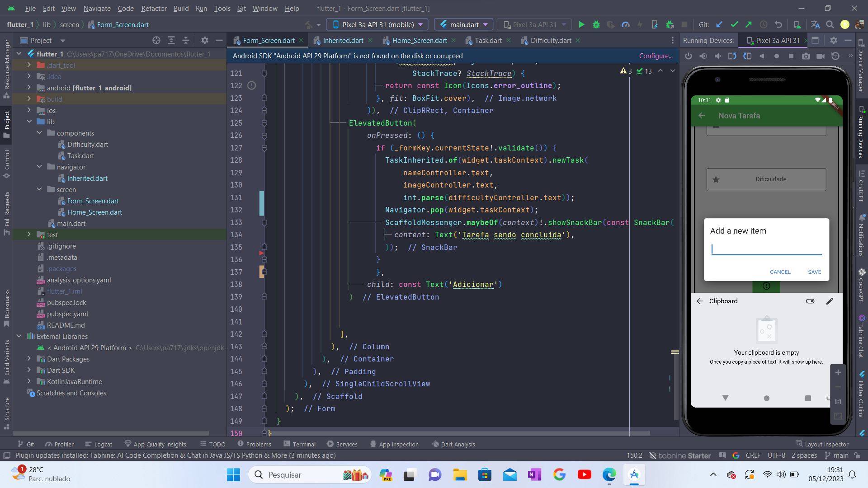Viewport: 868px width, 488px height.
Task: Open the Logcat tool window
Action: click(x=99, y=444)
